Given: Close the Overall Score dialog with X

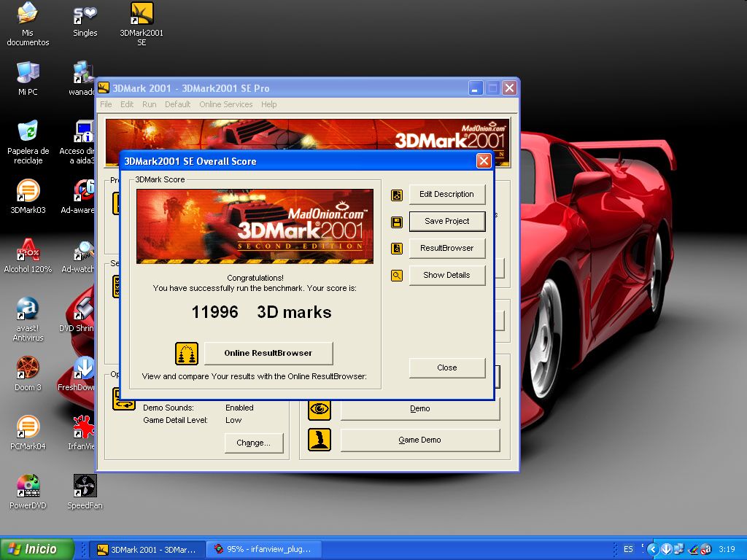Looking at the screenshot, I should point(483,161).
